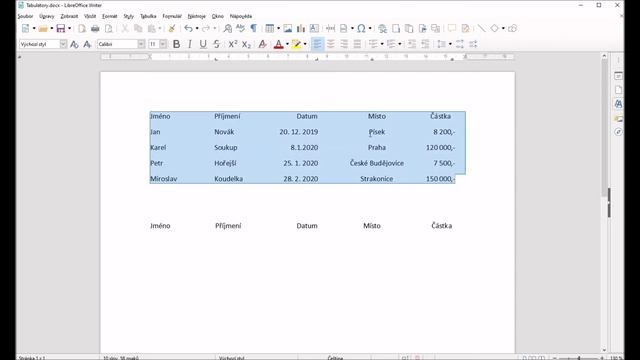Click the Insert Chart icon

point(301,28)
